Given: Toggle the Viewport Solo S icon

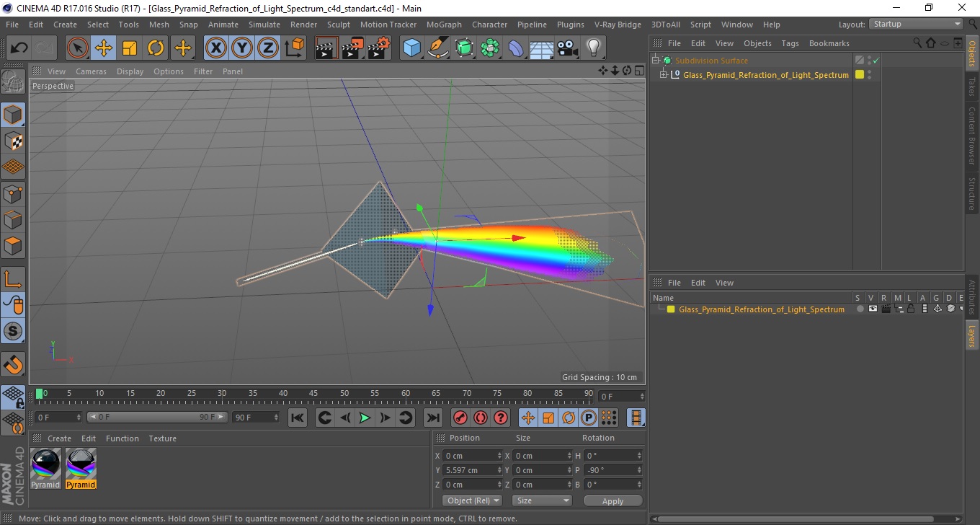Looking at the screenshot, I should [x=13, y=331].
